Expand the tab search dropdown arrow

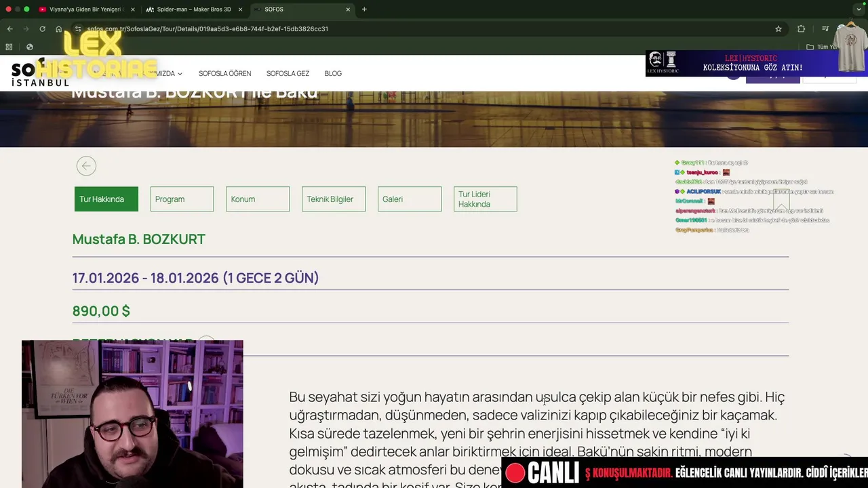[x=859, y=9]
